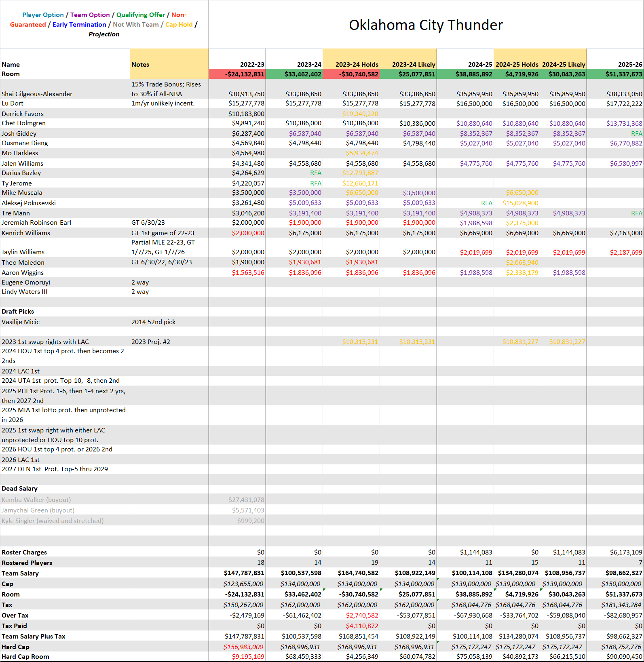This screenshot has height=662, width=644.
Task: Click Chet Holmgren's $9,891,240 salary
Action: [x=248, y=123]
